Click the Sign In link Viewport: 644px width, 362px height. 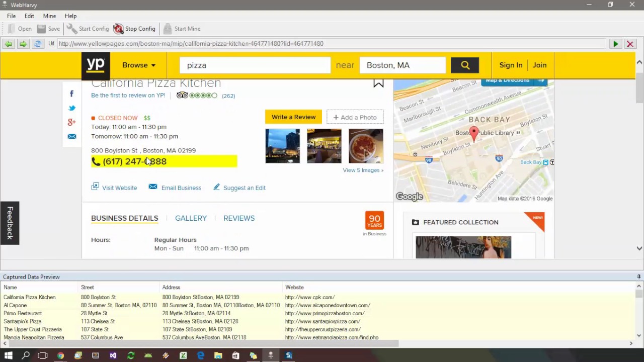[x=511, y=65]
